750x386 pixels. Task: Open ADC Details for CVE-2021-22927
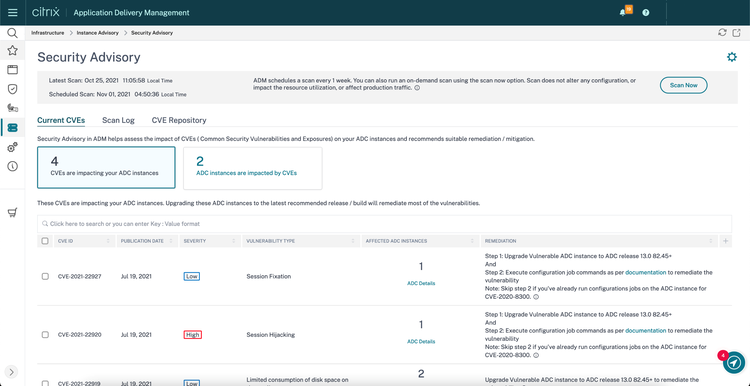pyautogui.click(x=421, y=283)
